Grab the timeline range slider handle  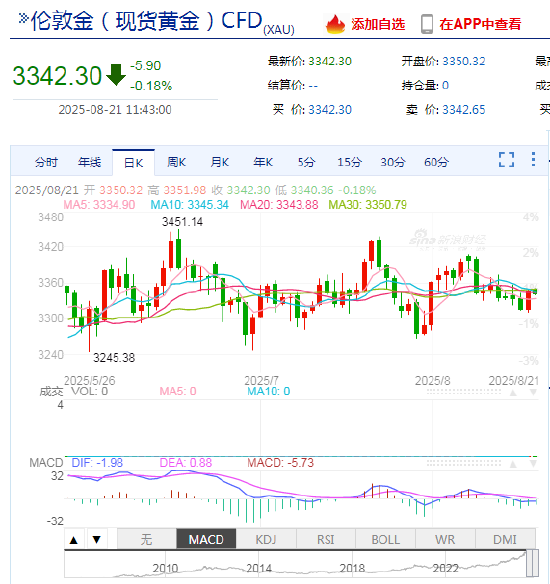(532, 562)
